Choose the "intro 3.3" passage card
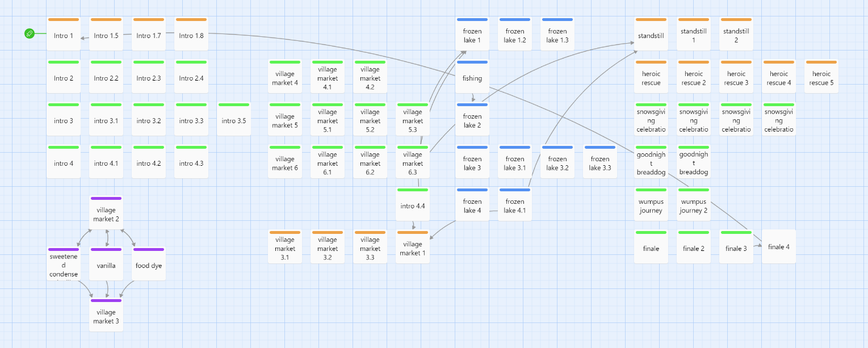This screenshot has width=868, height=348. 191,119
